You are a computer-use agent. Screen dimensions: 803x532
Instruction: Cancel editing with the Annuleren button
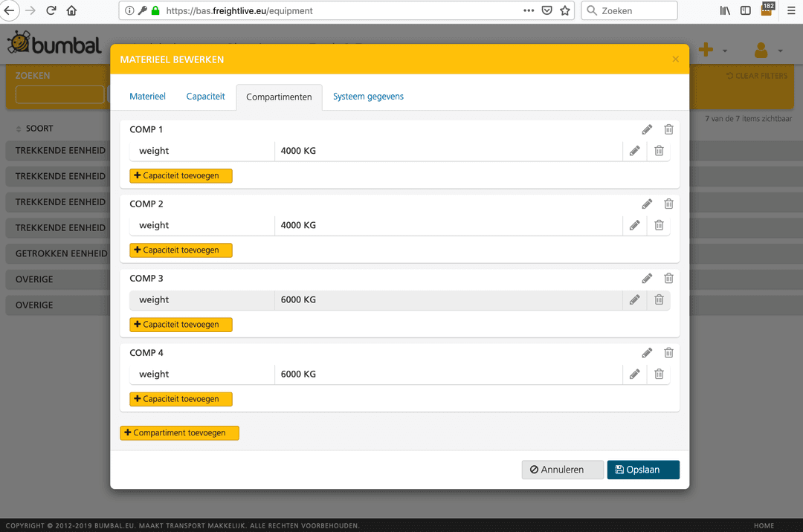pos(562,470)
